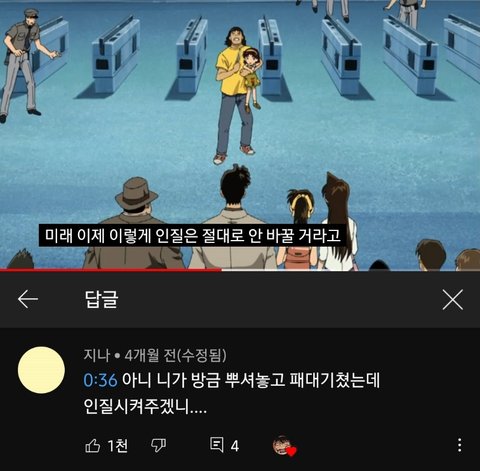Like the comment with thumbs-up icon
Screen dimensions: 480x471
93,445
